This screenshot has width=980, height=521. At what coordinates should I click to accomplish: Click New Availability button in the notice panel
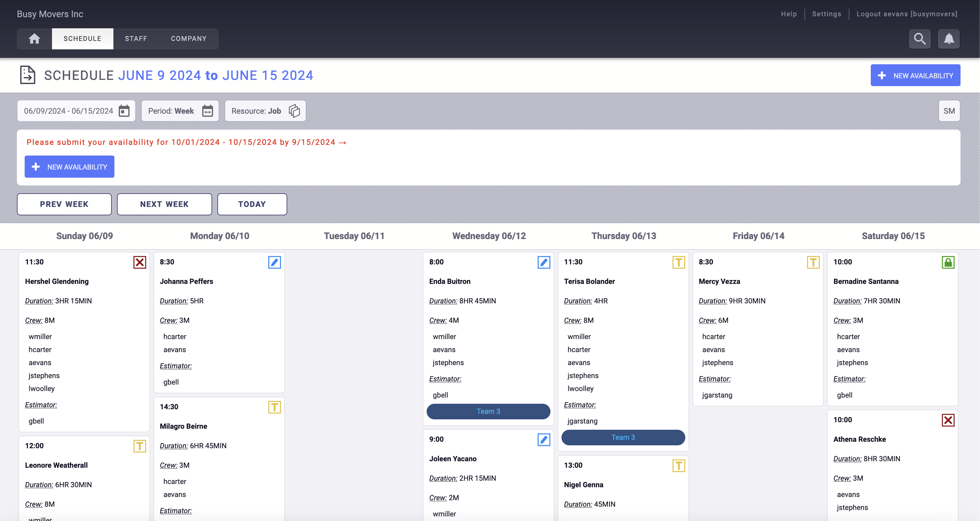69,167
